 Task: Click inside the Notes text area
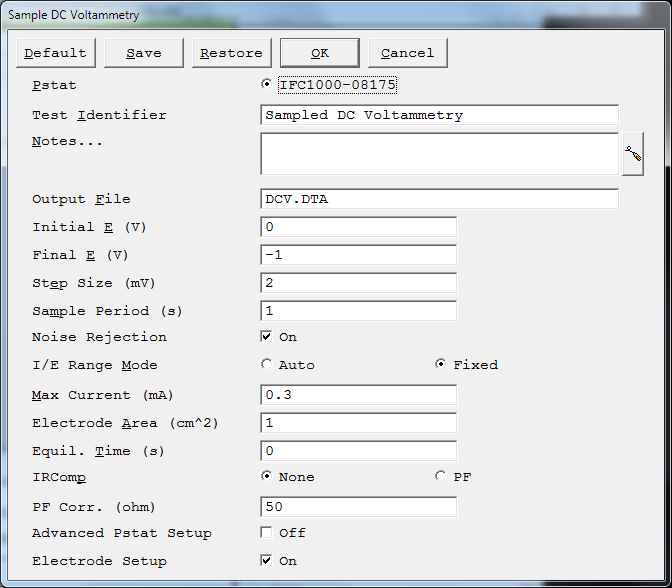(439, 154)
